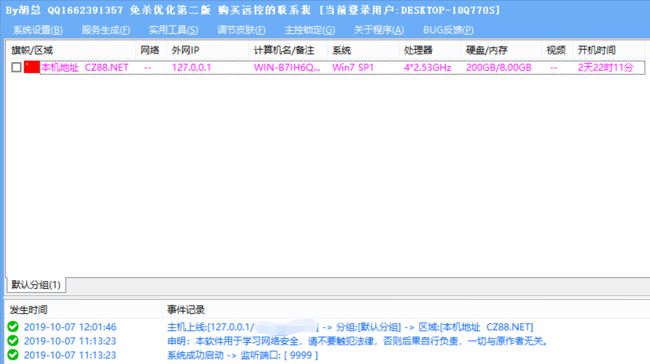Sort by the 视频 column header
The image size is (650, 364).
coord(556,50)
